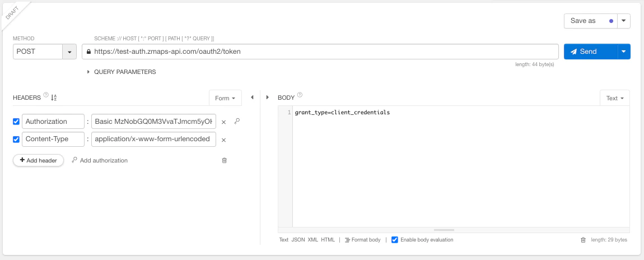Viewport: 644px width, 260px height.
Task: Click into the body text editor
Action: (x=461, y=166)
